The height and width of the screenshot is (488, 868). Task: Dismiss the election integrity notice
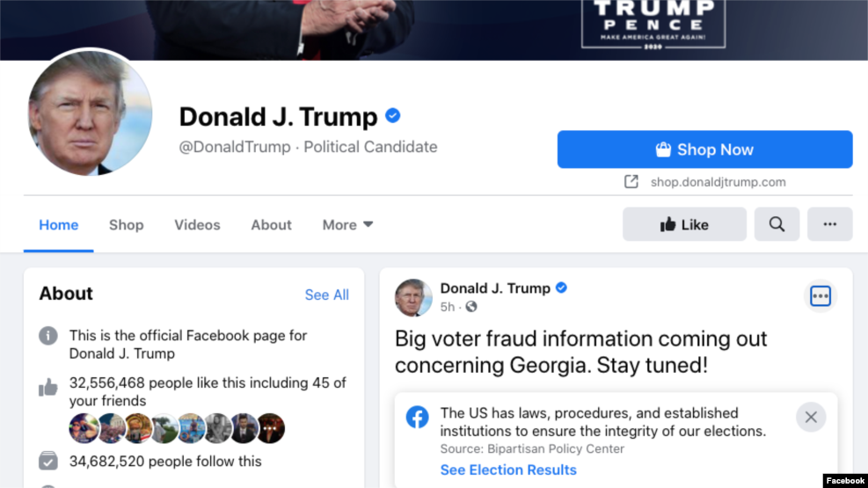[811, 417]
